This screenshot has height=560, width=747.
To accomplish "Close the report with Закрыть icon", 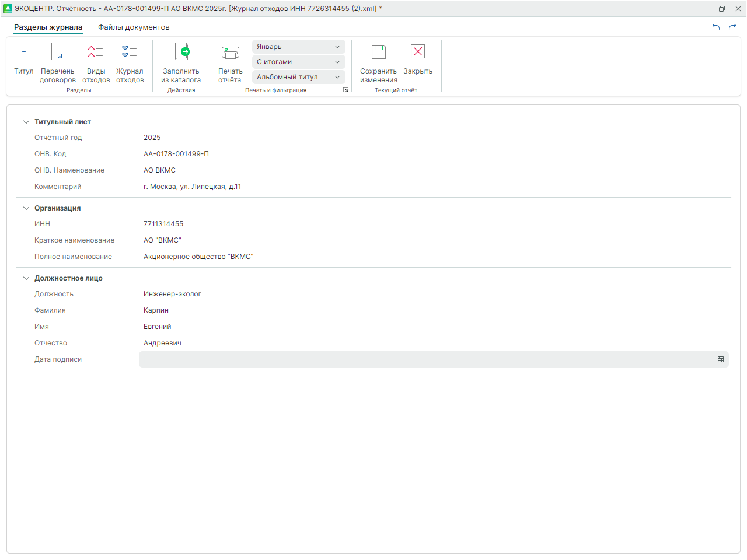I will click(x=418, y=52).
